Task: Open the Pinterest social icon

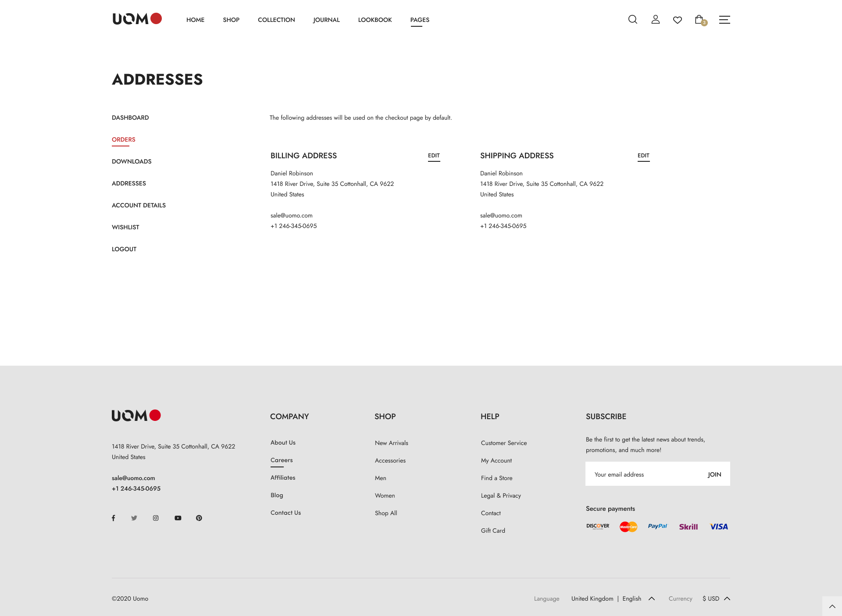Action: 199,518
